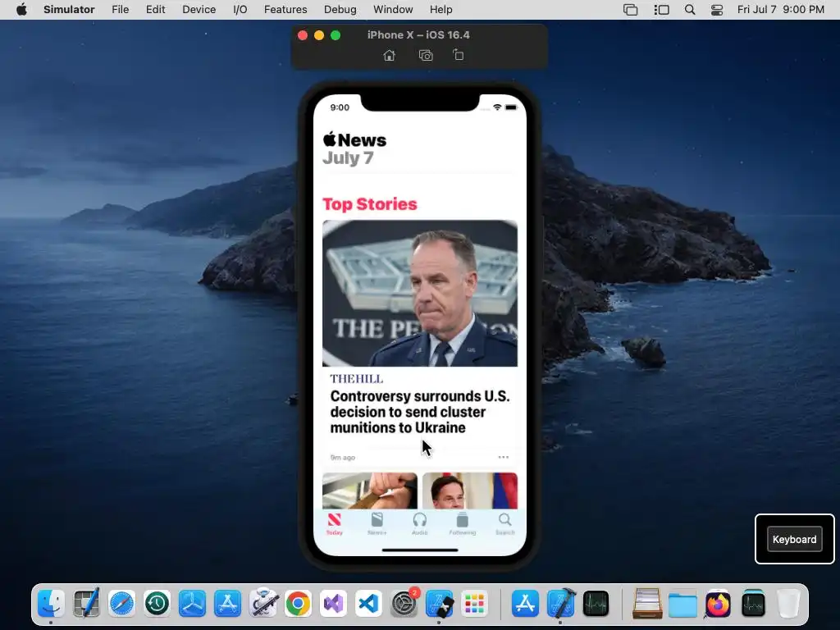Switch to the News+ tab
The image size is (840, 630).
point(377,524)
